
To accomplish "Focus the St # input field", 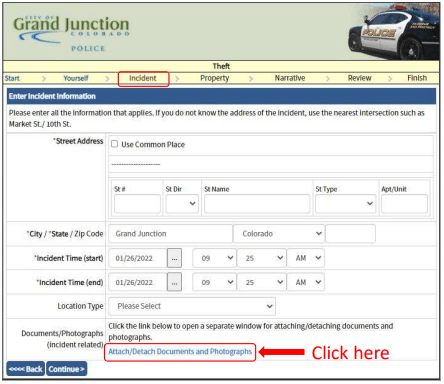I will click(137, 204).
